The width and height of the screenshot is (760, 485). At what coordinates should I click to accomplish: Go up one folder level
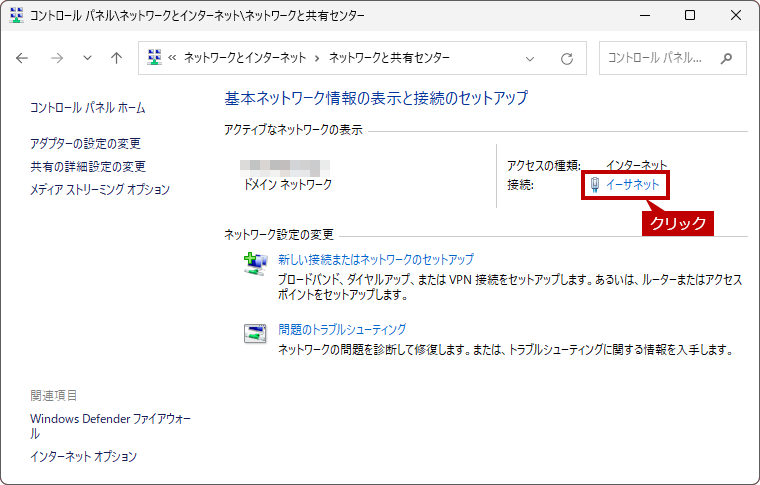point(116,58)
